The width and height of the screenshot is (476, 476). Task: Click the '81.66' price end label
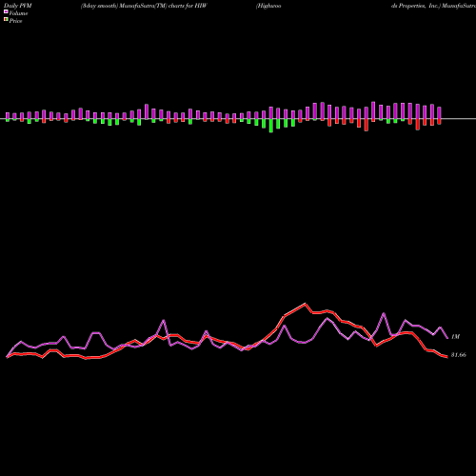pos(459,355)
